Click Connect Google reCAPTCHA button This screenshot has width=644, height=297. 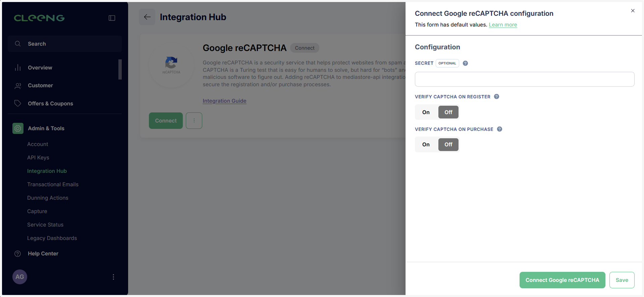pyautogui.click(x=562, y=280)
